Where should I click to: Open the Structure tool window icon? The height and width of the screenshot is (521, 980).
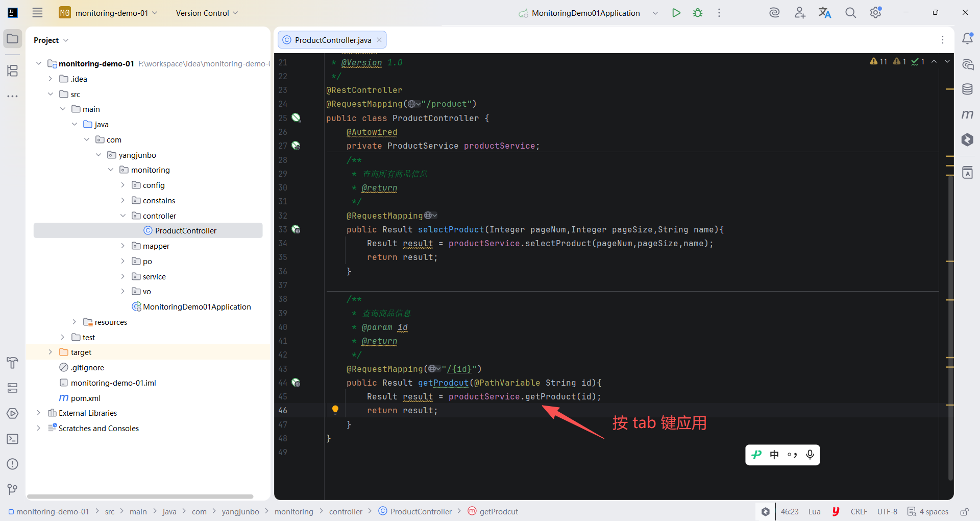coord(13,70)
